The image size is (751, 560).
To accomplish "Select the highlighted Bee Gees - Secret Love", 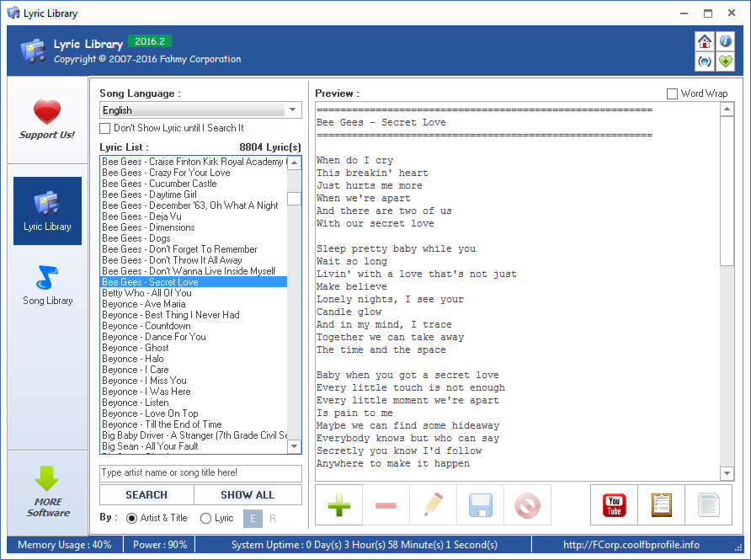I will (x=194, y=282).
